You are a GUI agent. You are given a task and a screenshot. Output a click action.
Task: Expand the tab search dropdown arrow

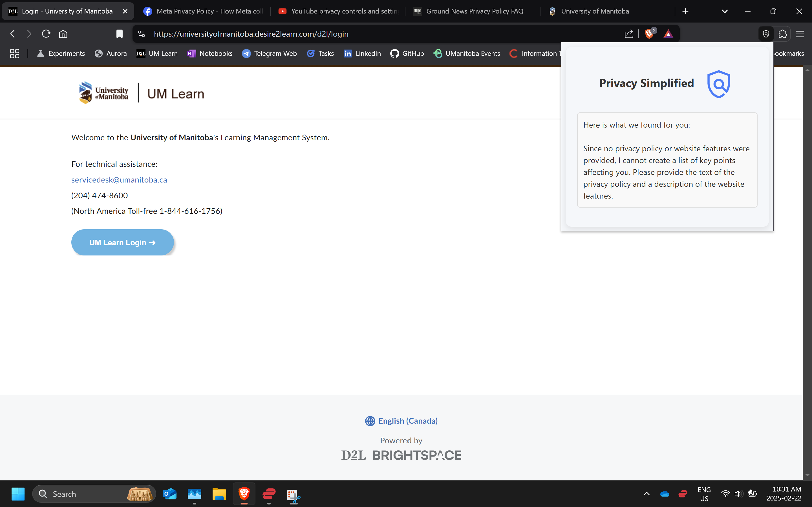coord(725,11)
